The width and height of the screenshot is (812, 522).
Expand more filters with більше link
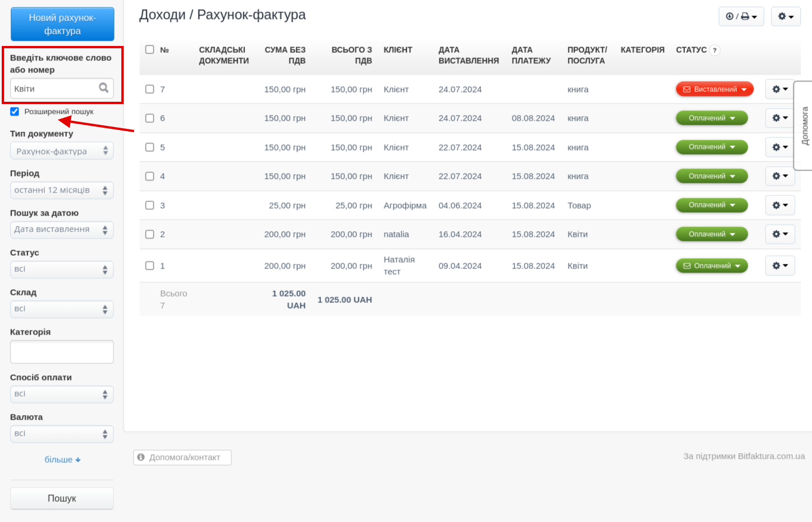[62, 459]
